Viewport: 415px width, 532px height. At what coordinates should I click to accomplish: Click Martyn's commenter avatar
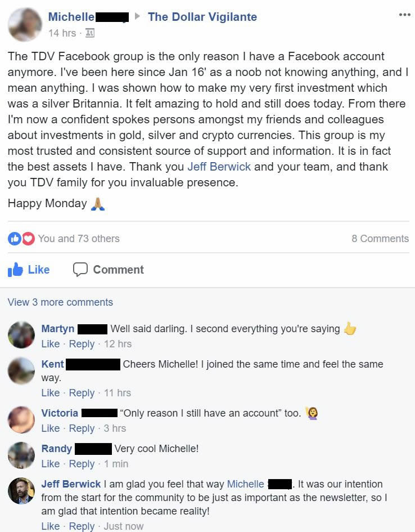point(21,336)
